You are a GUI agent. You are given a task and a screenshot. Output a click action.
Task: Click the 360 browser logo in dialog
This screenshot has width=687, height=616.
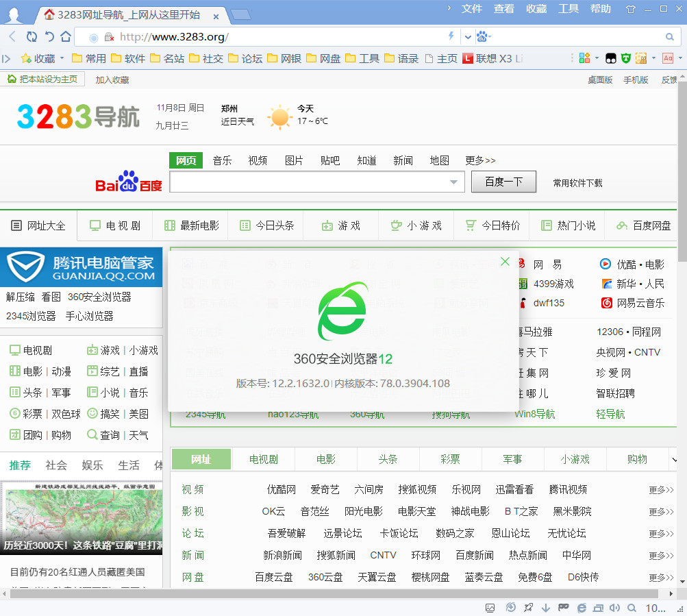coord(343,311)
